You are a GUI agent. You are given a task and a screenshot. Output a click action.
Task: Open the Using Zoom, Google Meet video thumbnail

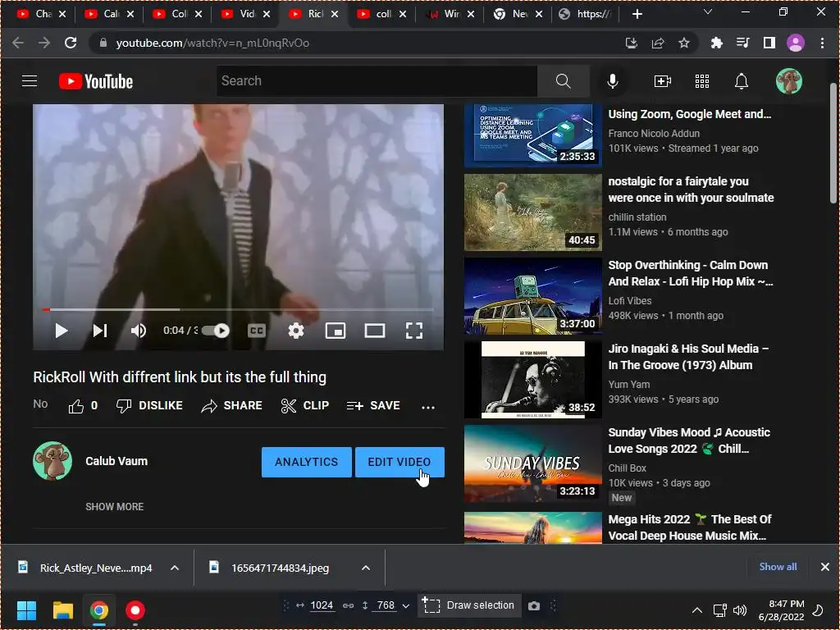click(x=532, y=135)
